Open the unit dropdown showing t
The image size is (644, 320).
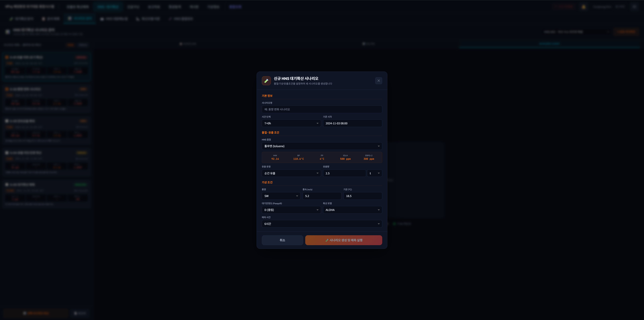[374, 173]
